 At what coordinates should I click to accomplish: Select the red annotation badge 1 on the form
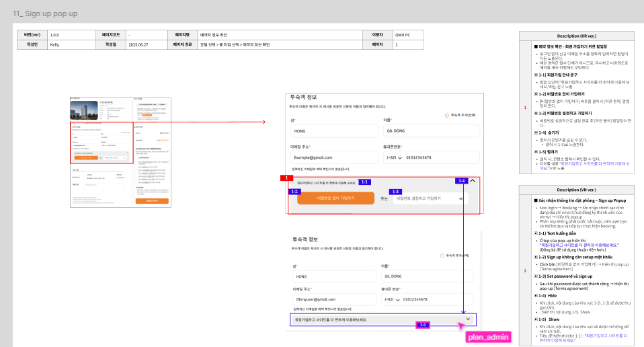(288, 178)
